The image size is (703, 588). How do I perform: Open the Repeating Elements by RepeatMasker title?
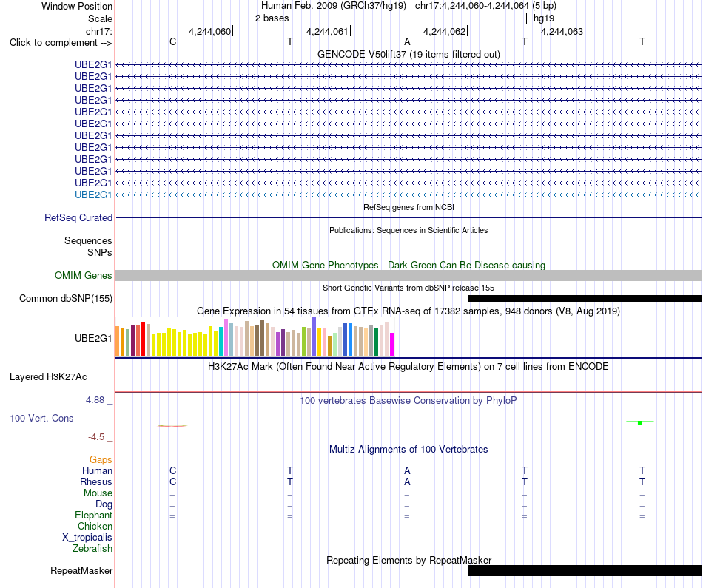click(408, 560)
